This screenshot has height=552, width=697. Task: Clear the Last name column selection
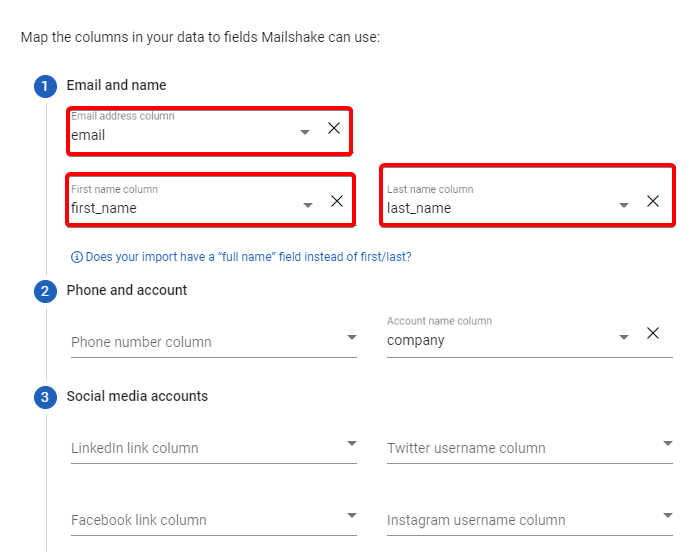click(653, 201)
